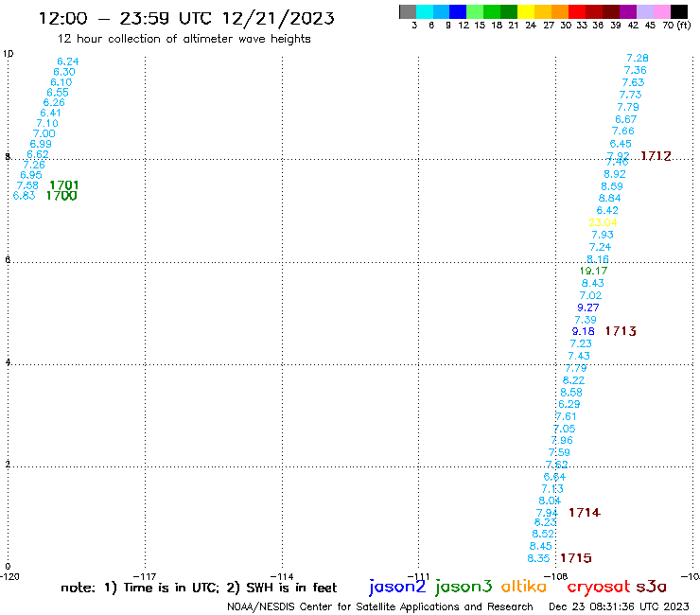Click the blue 9.18 wave height value
The image size is (700, 615).
click(583, 331)
